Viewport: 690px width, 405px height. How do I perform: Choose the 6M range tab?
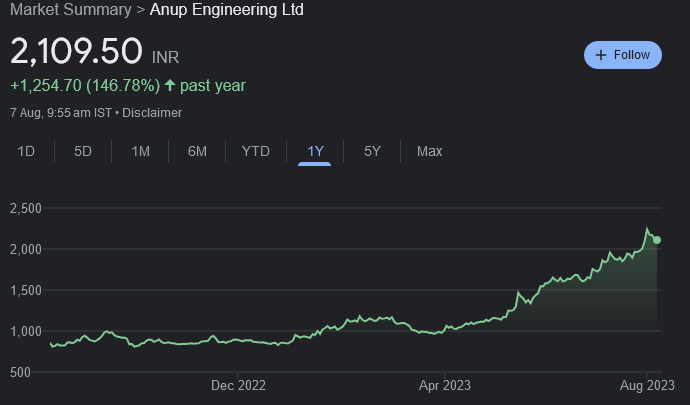tap(197, 151)
